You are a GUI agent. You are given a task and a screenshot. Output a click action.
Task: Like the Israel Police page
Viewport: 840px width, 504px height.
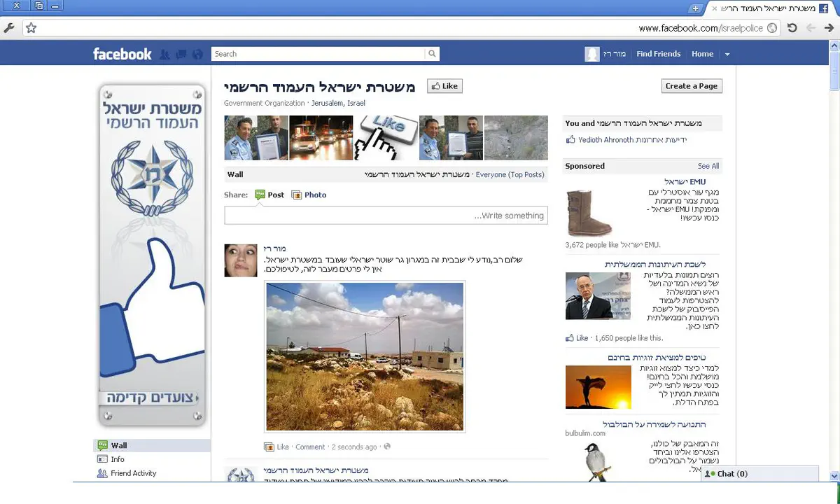(444, 86)
